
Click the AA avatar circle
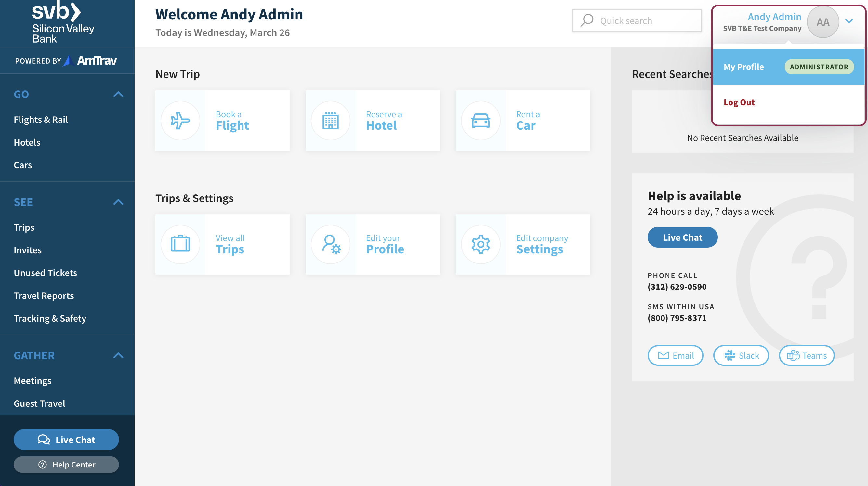(x=822, y=22)
